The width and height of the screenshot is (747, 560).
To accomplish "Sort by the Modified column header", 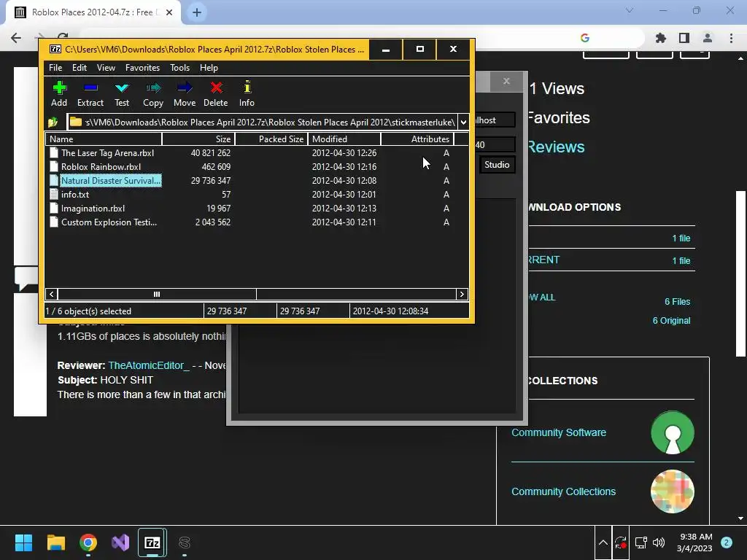I will [x=344, y=139].
